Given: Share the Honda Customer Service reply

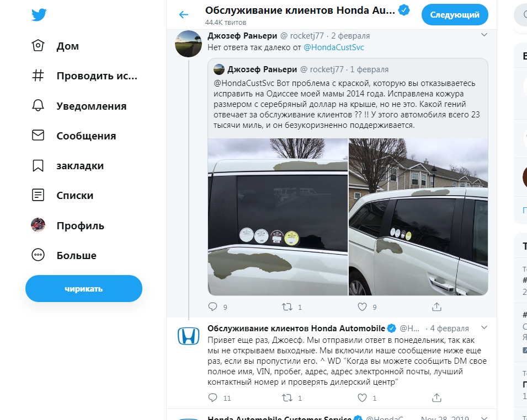Looking at the screenshot, I should [436, 398].
